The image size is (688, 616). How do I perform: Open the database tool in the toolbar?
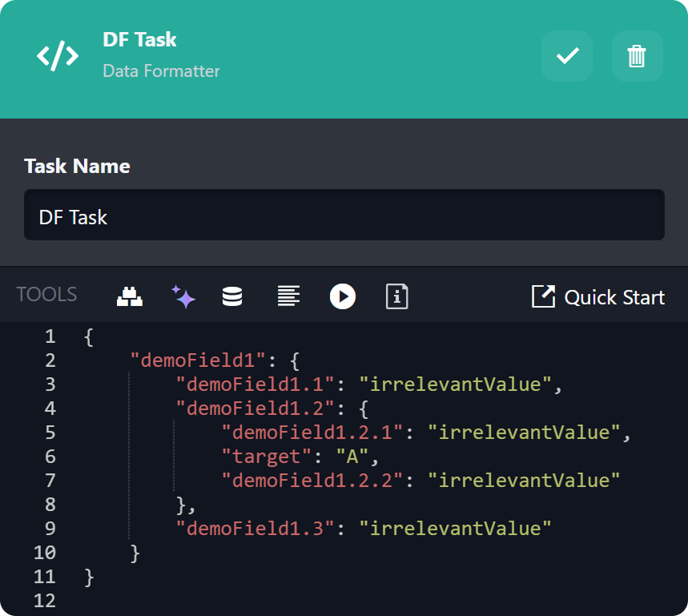point(232,296)
